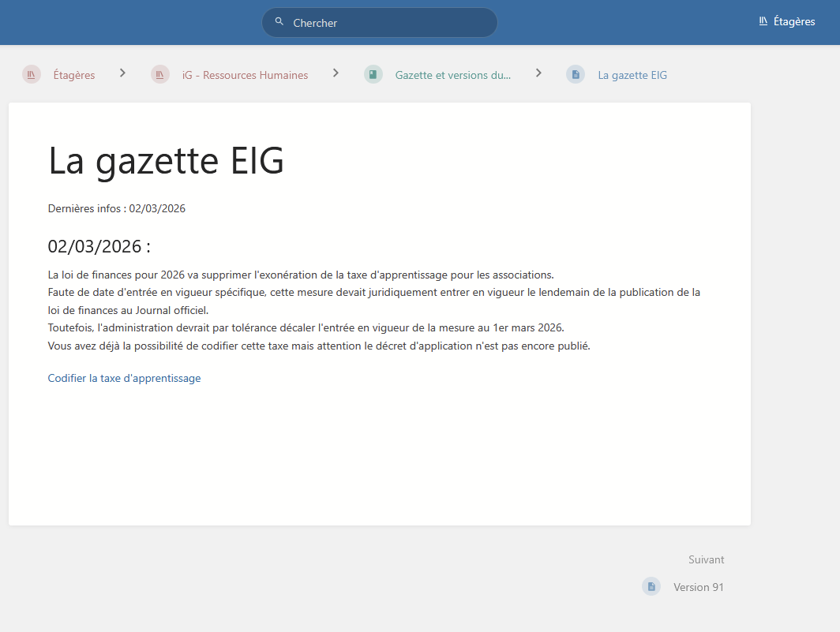Click the Étagères shelves icon in header
Screen dimensions: 840x632
[x=763, y=21]
